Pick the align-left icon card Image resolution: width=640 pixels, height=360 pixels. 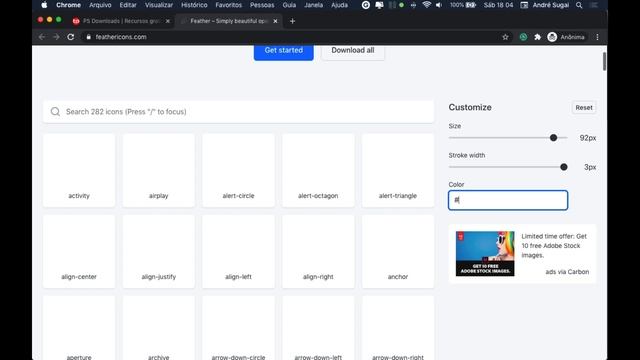[238, 251]
